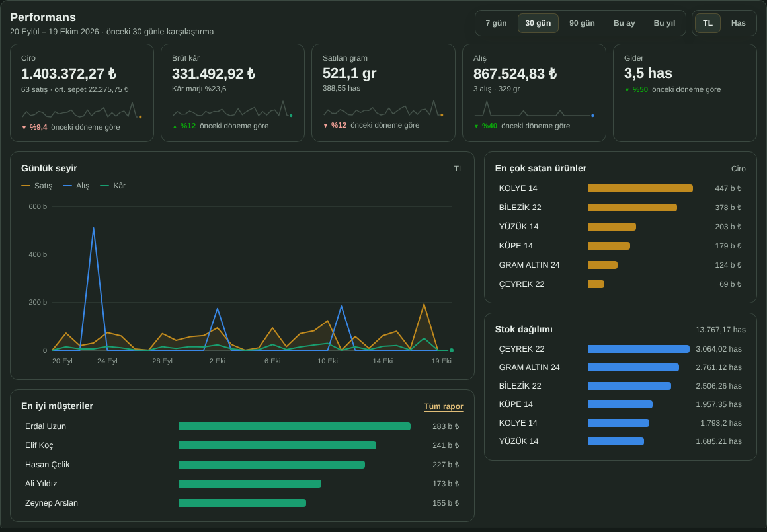
Task: Click the Brüt kâr up-trend arrow icon
Action: tap(175, 126)
